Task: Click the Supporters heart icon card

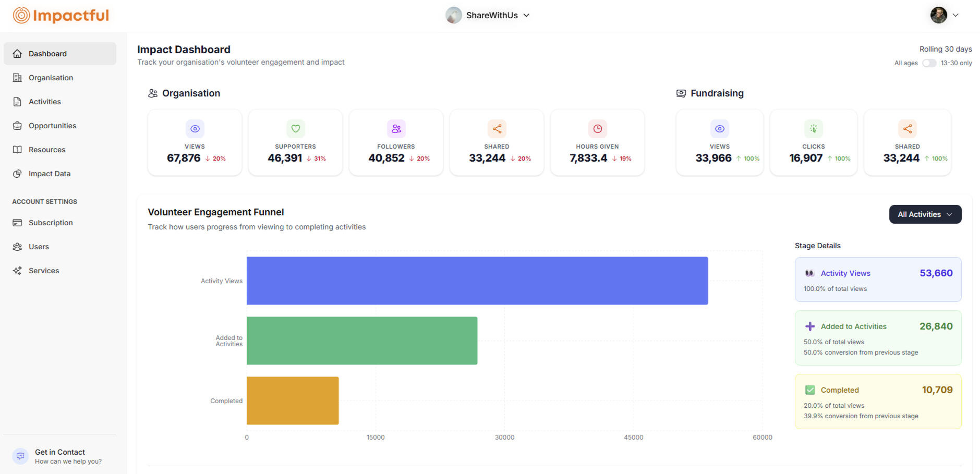Action: click(x=295, y=129)
